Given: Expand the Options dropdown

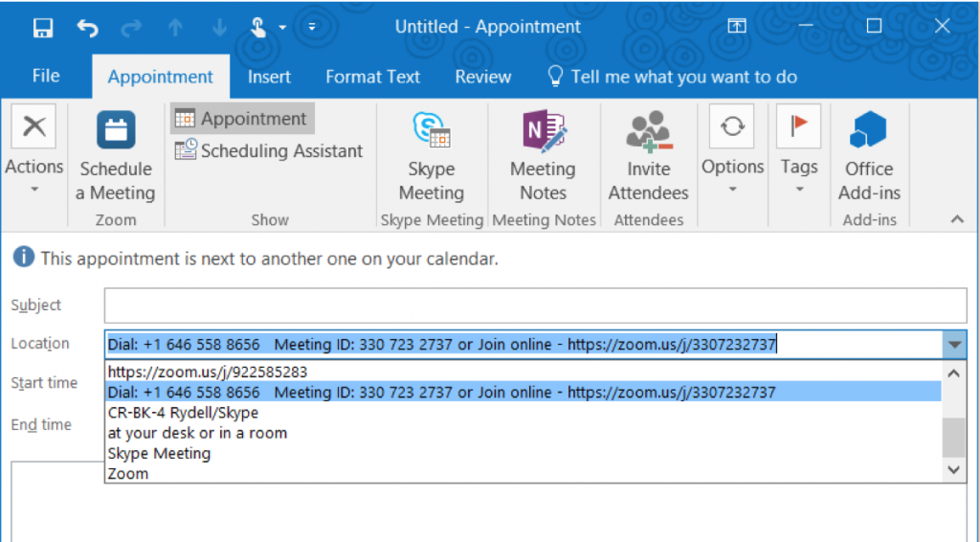Looking at the screenshot, I should [x=732, y=151].
